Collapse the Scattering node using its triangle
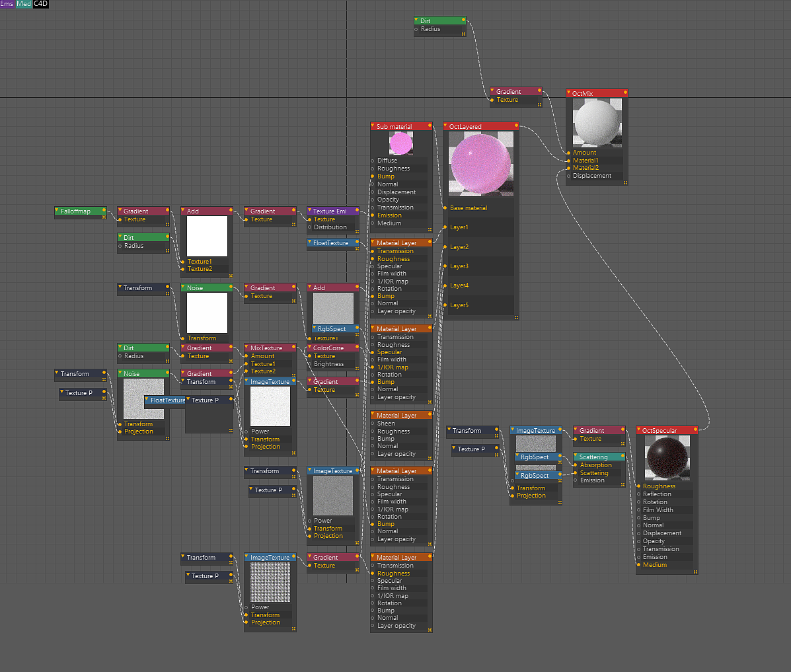The height and width of the screenshot is (672, 791). pyautogui.click(x=576, y=456)
